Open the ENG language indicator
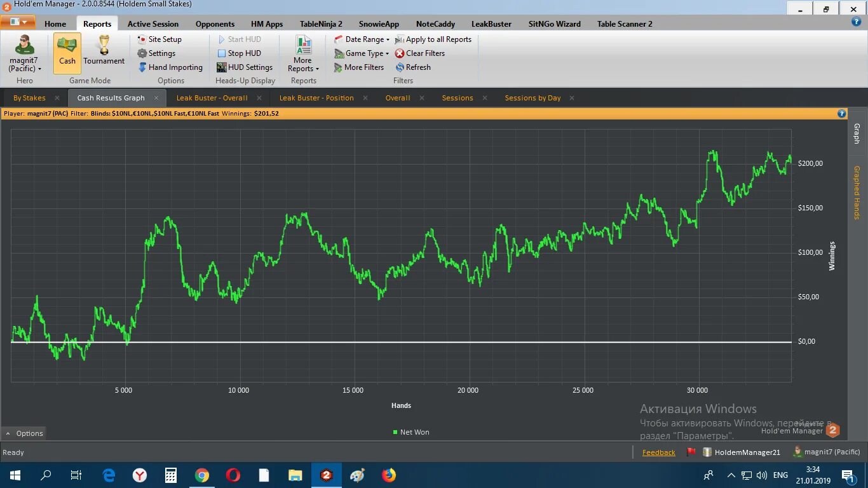Screen dimensions: 868x488 780,475
